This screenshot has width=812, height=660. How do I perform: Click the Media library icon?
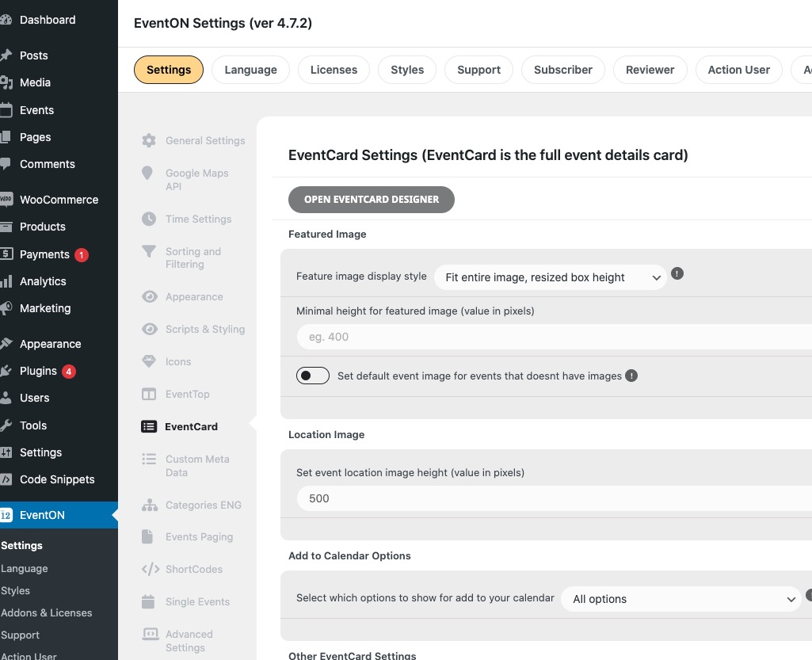pos(6,82)
